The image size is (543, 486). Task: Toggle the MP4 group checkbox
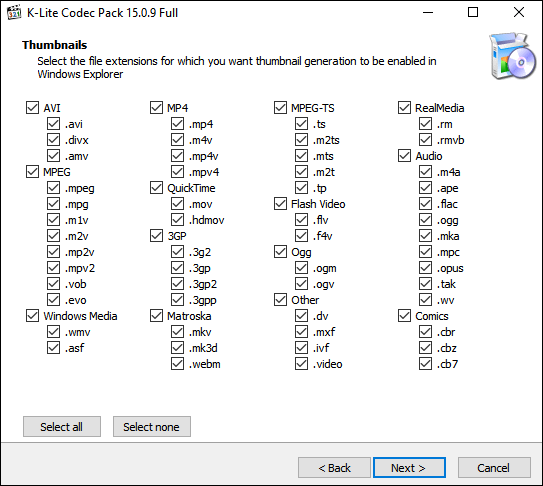point(157,108)
